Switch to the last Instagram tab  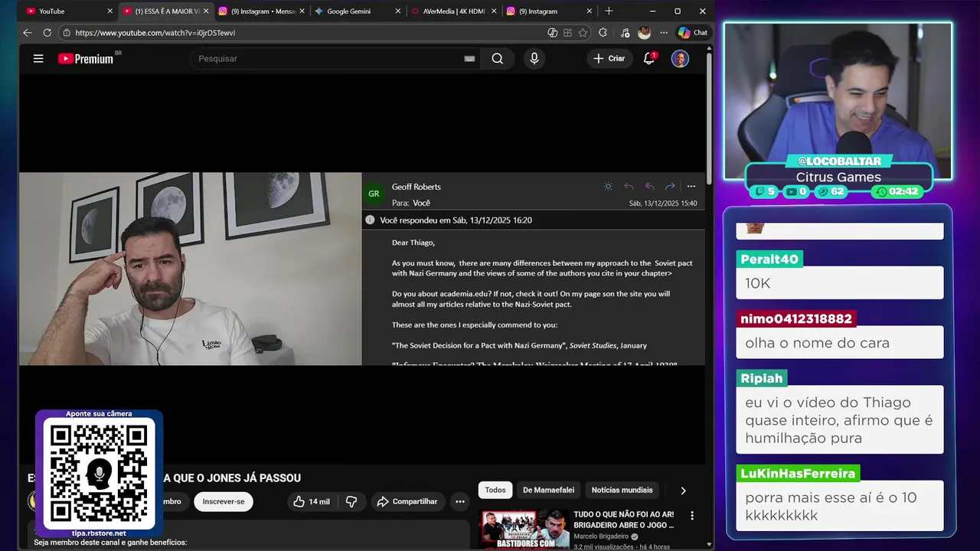(547, 11)
